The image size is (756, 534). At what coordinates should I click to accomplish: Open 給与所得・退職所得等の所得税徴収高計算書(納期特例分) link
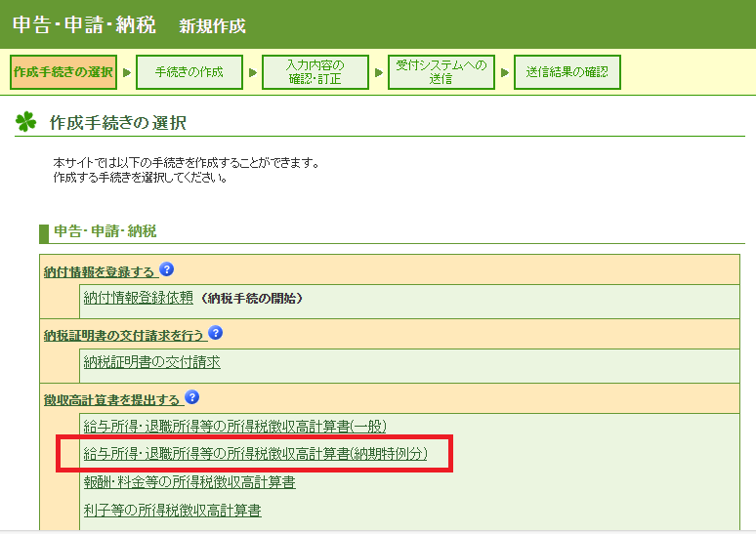point(256,454)
